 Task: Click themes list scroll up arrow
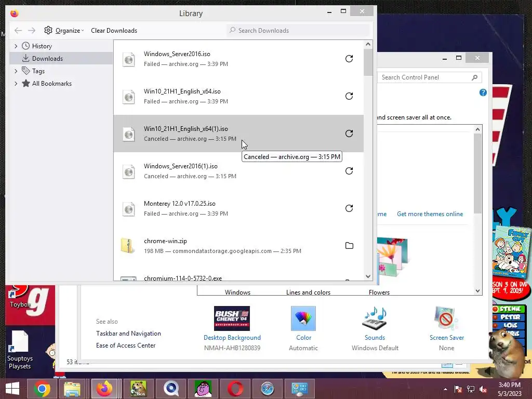pyautogui.click(x=478, y=129)
